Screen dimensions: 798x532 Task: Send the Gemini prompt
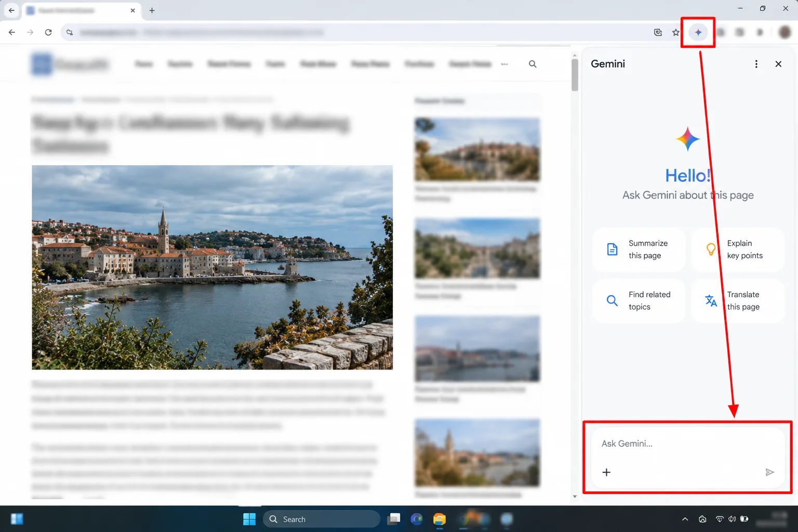[769, 472]
